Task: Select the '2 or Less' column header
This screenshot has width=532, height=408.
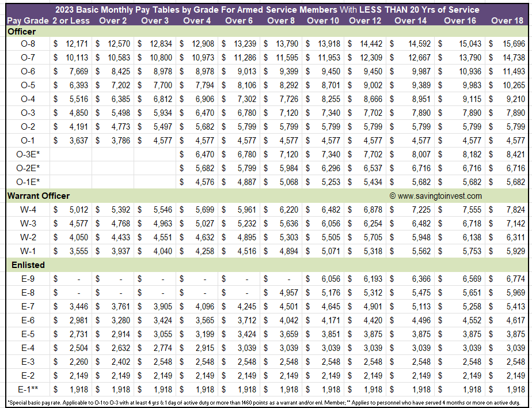Action: pyautogui.click(x=71, y=21)
